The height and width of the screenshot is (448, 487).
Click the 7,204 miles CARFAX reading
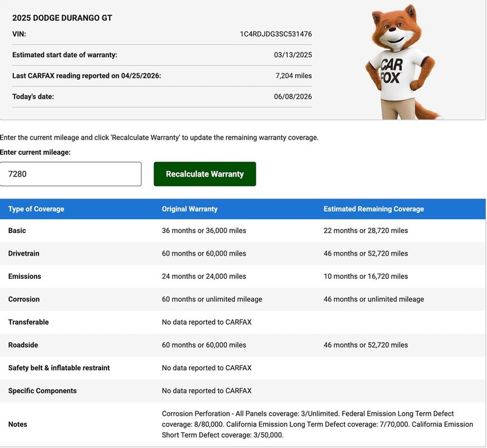pos(293,75)
